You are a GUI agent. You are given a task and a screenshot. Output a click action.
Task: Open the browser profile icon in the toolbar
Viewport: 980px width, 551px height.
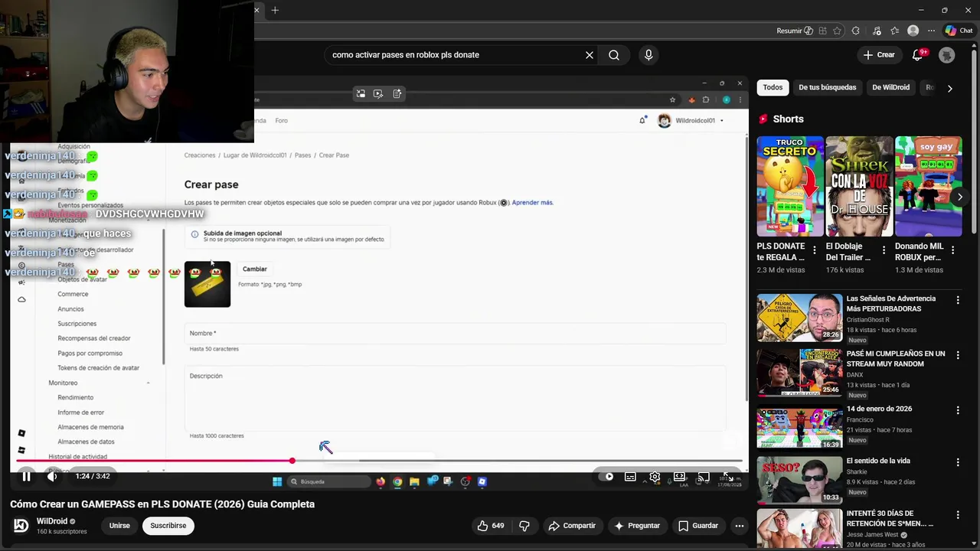(x=913, y=31)
